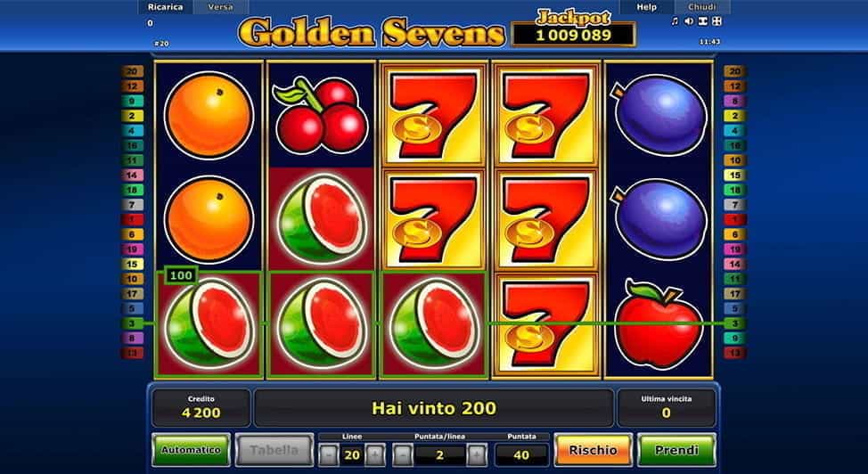Open the Versa tab

click(220, 7)
